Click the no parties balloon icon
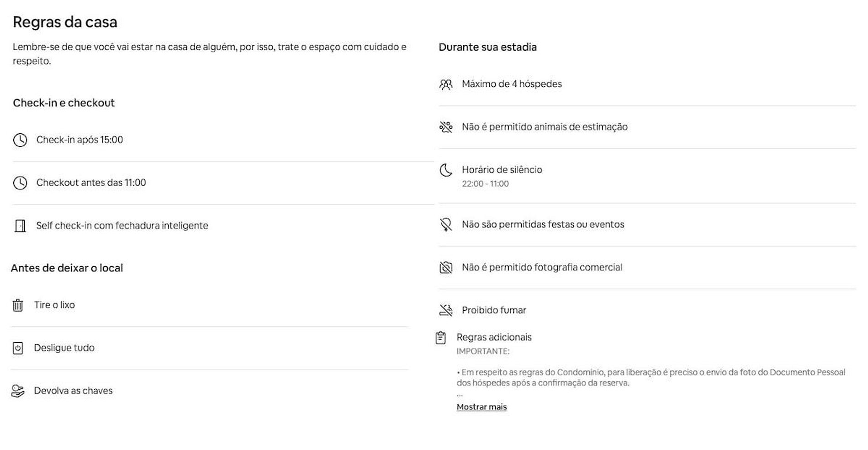868x450 pixels. [x=446, y=225]
